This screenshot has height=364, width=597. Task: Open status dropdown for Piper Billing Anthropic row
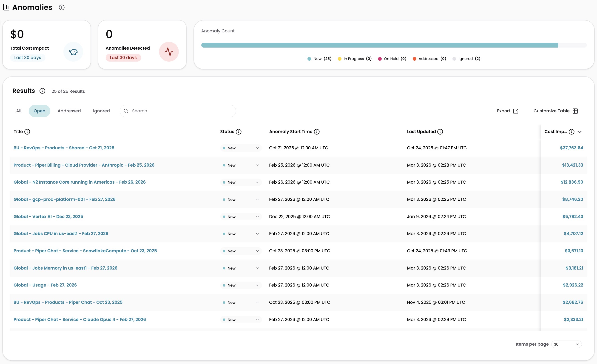point(241,165)
